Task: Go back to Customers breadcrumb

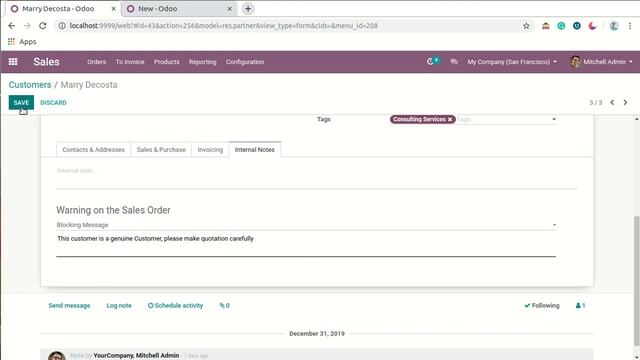Action: pyautogui.click(x=30, y=85)
